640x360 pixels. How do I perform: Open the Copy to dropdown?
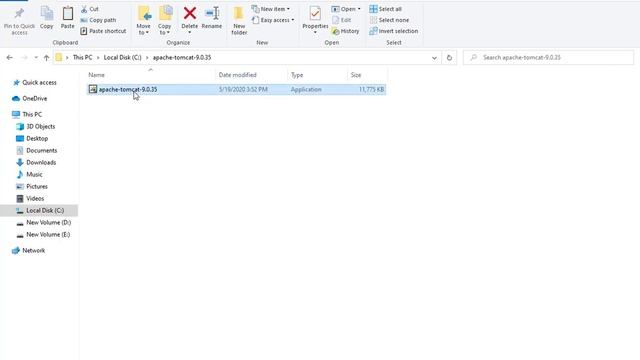click(165, 20)
